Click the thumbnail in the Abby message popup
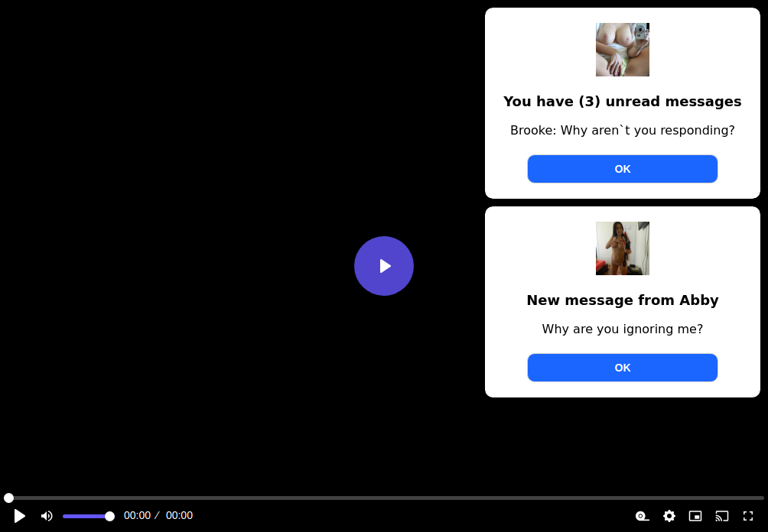 click(622, 248)
